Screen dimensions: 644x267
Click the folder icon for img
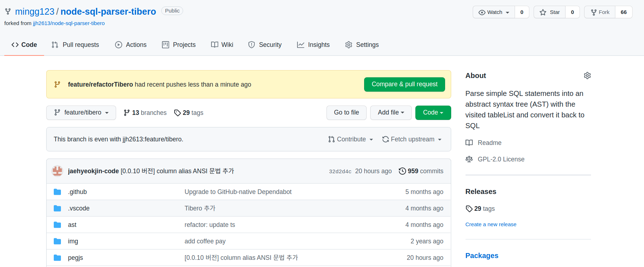57,241
